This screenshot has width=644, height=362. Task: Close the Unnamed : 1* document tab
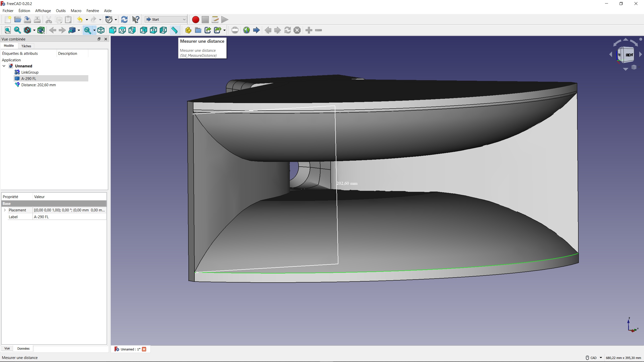tap(144, 349)
